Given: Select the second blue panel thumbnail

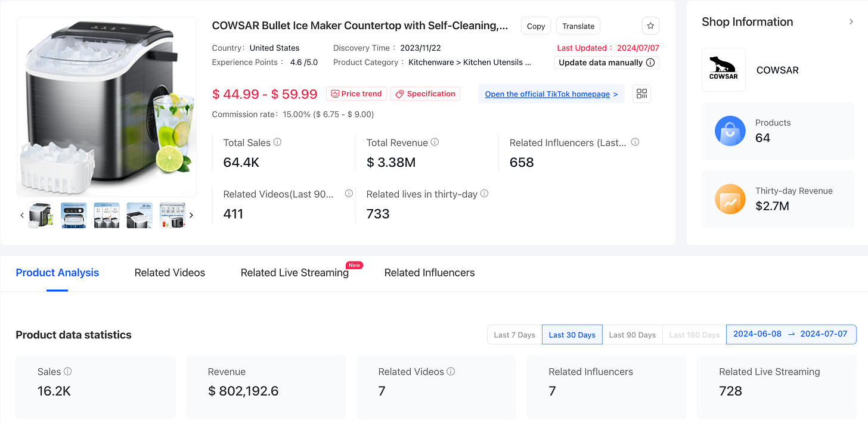Looking at the screenshot, I should pyautogui.click(x=74, y=215).
